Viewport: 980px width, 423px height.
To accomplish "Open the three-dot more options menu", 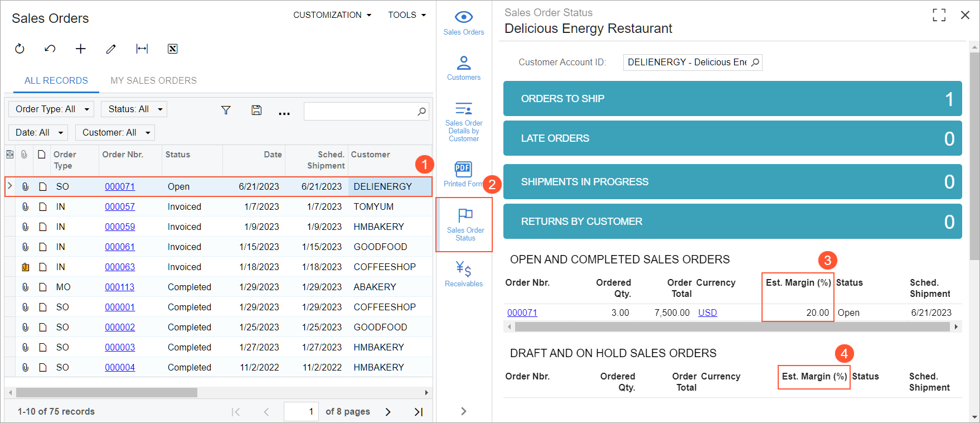I will [284, 113].
